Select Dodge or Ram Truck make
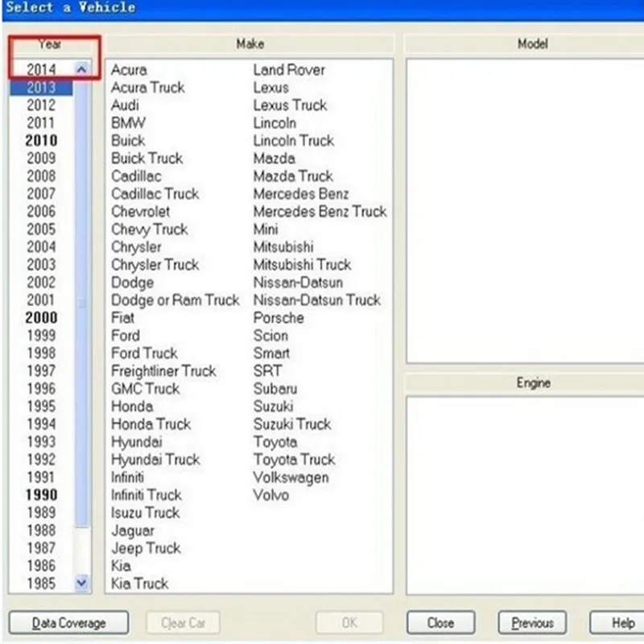This screenshot has width=644, height=644. (x=175, y=299)
